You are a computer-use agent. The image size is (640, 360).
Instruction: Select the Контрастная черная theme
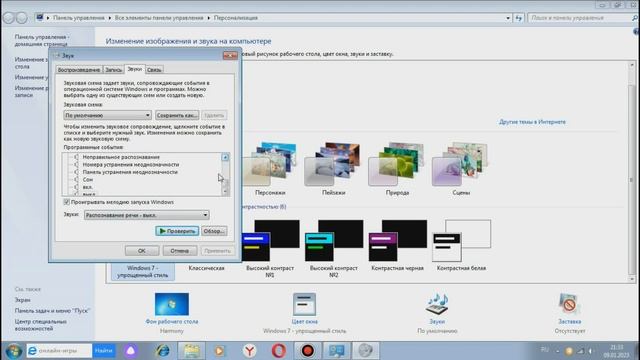[397, 246]
